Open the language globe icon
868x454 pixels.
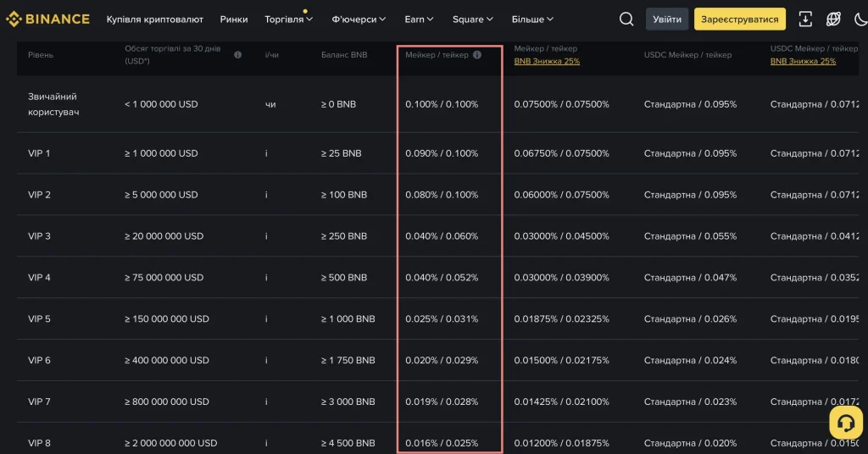[833, 19]
